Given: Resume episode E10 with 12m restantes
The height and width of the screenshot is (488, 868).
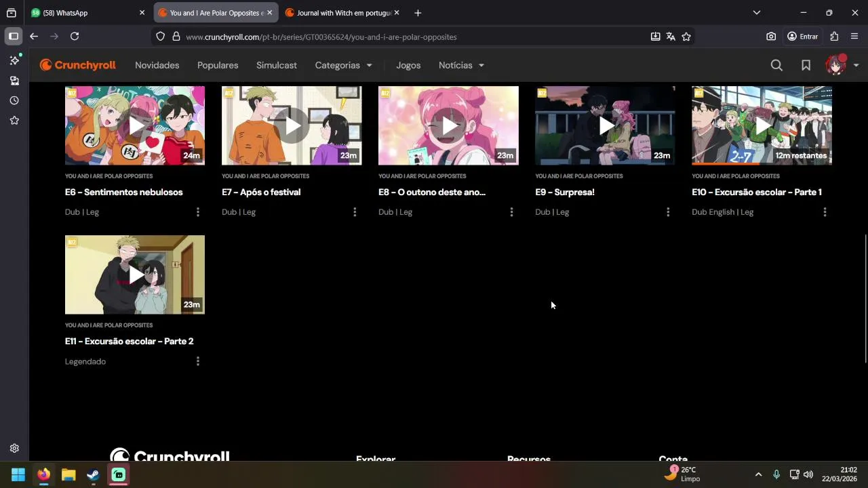Looking at the screenshot, I should 762,125.
